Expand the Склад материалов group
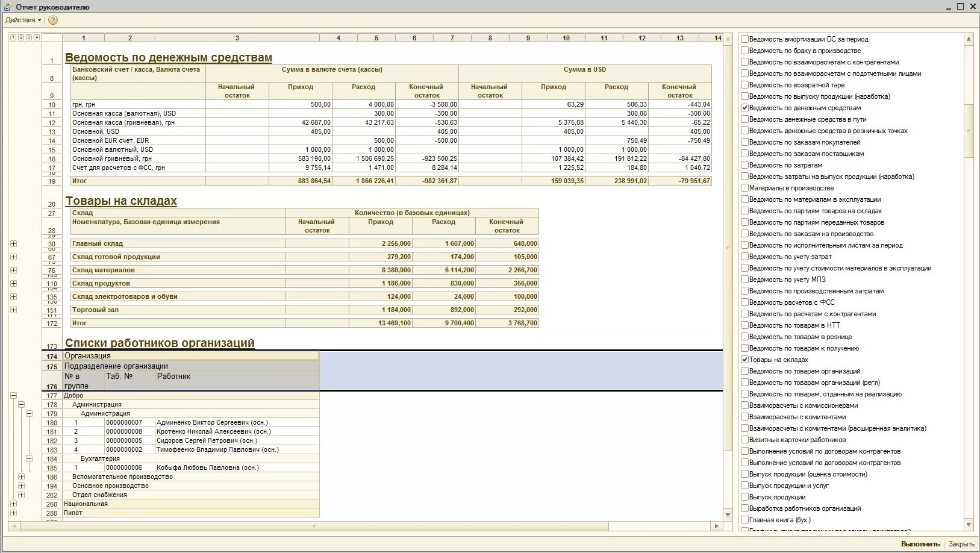The height and width of the screenshot is (553, 980). pos(13,270)
